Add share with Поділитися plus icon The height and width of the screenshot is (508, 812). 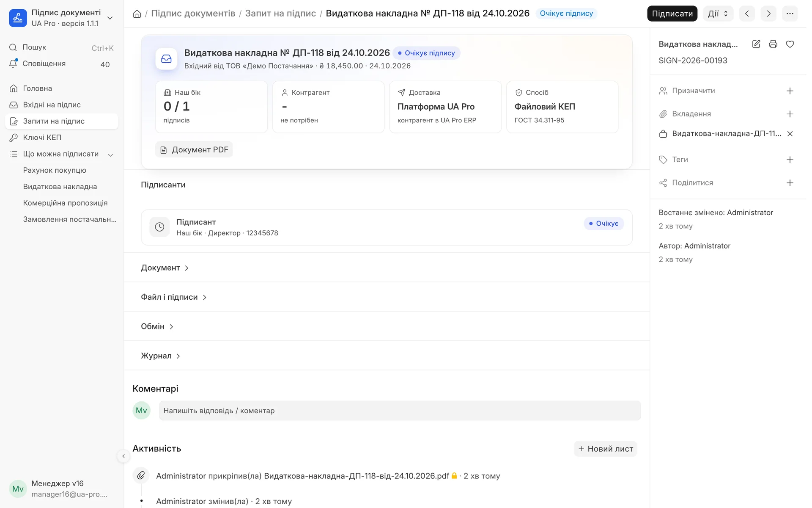coord(790,183)
